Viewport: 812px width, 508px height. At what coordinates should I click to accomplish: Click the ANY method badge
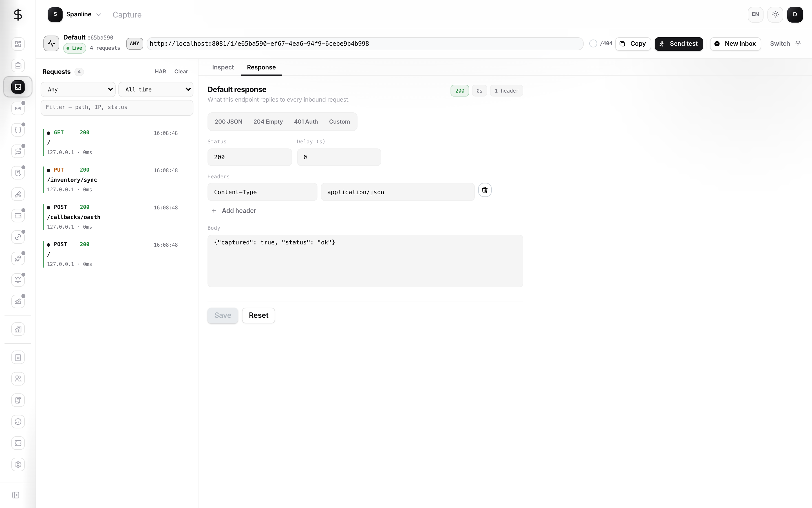click(x=134, y=44)
